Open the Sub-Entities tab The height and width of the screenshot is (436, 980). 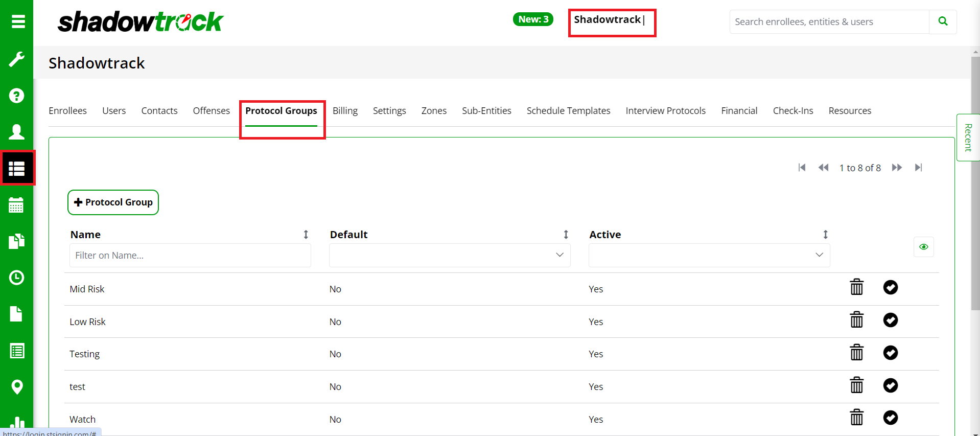[x=486, y=111]
